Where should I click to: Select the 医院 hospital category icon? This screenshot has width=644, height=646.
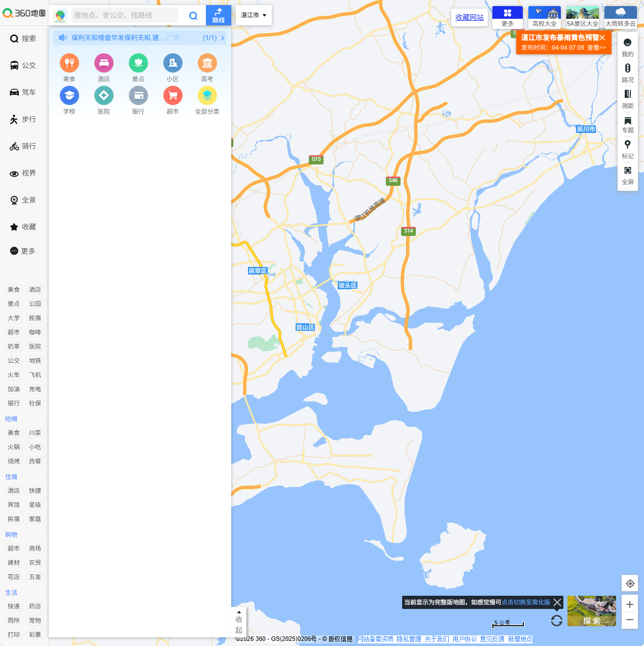[x=103, y=95]
